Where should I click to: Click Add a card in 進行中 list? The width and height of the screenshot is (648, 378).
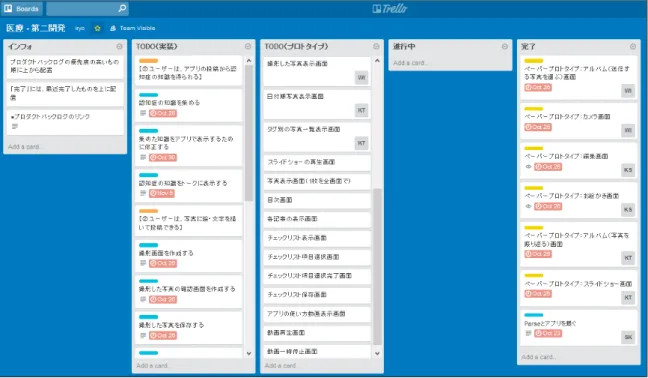(x=411, y=63)
